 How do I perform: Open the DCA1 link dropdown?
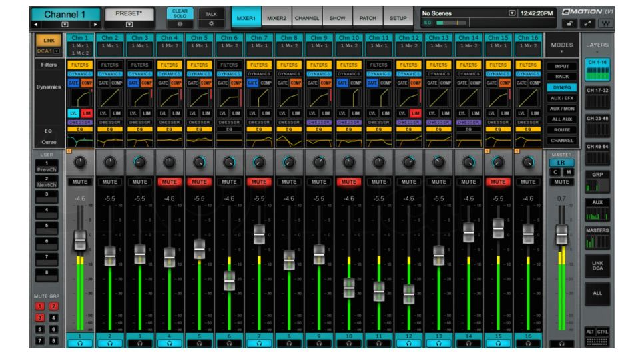coord(56,51)
